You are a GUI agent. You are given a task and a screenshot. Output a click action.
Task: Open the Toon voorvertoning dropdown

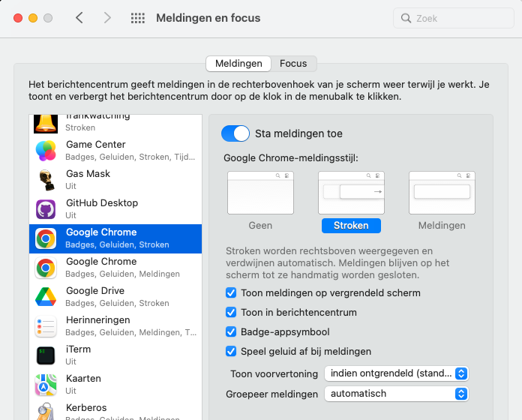[x=397, y=373]
